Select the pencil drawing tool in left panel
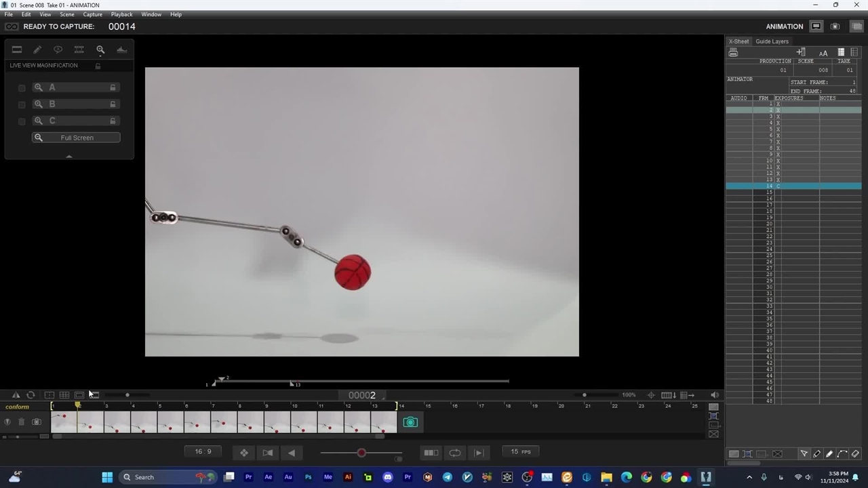Image resolution: width=868 pixels, height=488 pixels. [37, 49]
